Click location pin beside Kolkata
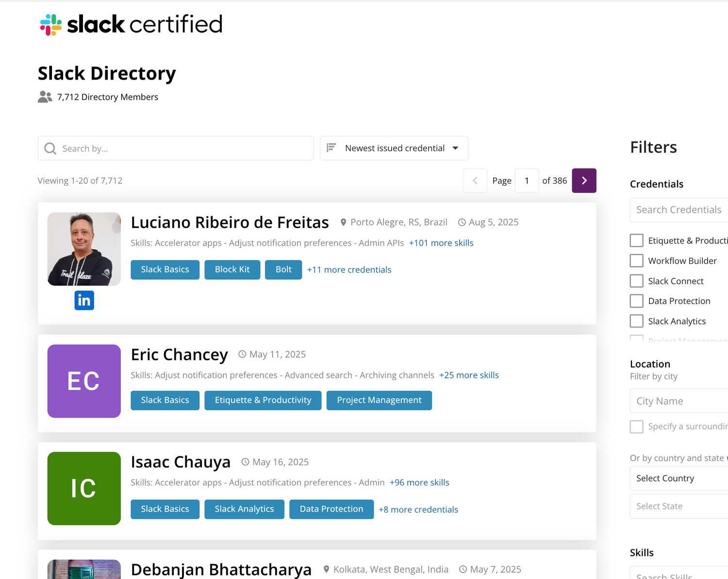This screenshot has width=728, height=579. click(327, 569)
